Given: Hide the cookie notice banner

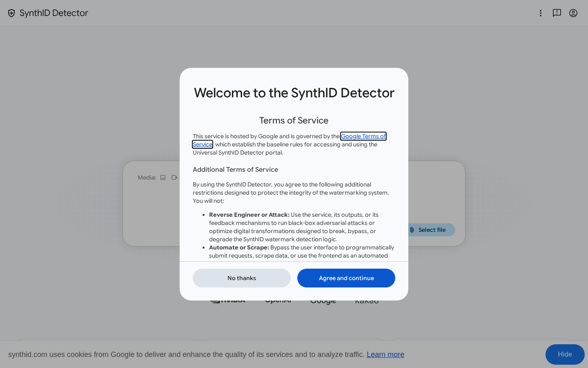Looking at the screenshot, I should (x=565, y=355).
